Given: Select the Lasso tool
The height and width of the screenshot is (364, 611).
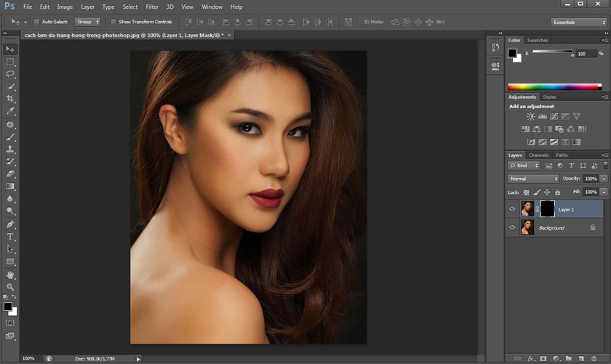Looking at the screenshot, I should pyautogui.click(x=10, y=73).
